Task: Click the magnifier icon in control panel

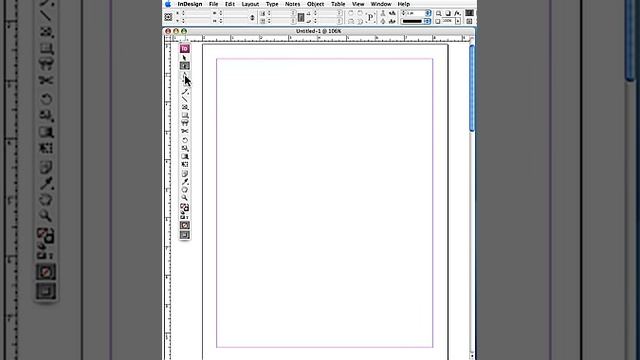Action: [x=439, y=13]
